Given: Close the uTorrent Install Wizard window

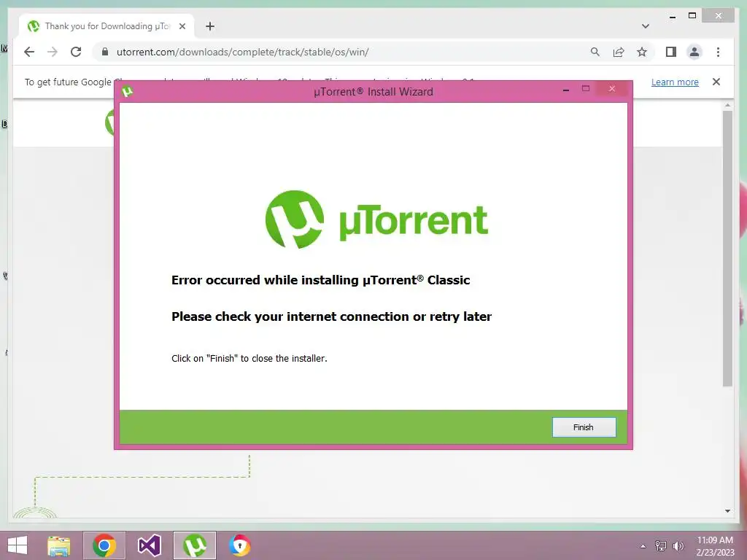Looking at the screenshot, I should tap(612, 88).
